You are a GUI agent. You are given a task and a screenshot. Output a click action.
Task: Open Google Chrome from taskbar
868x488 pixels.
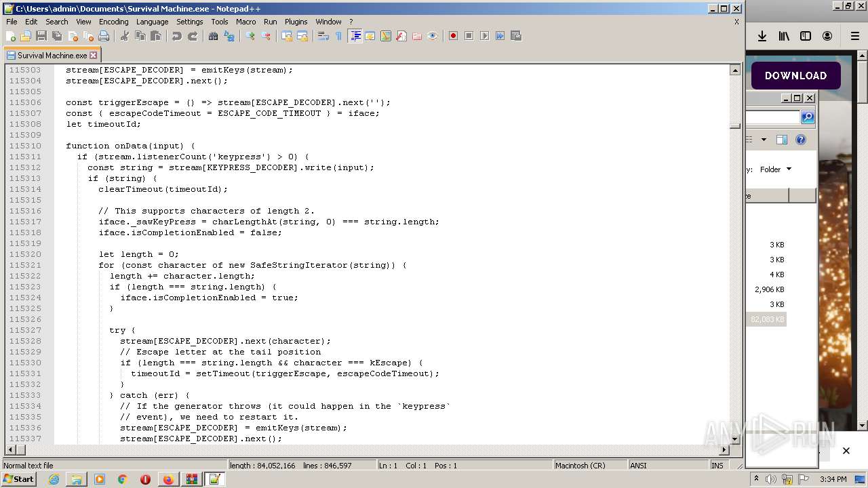click(x=123, y=479)
